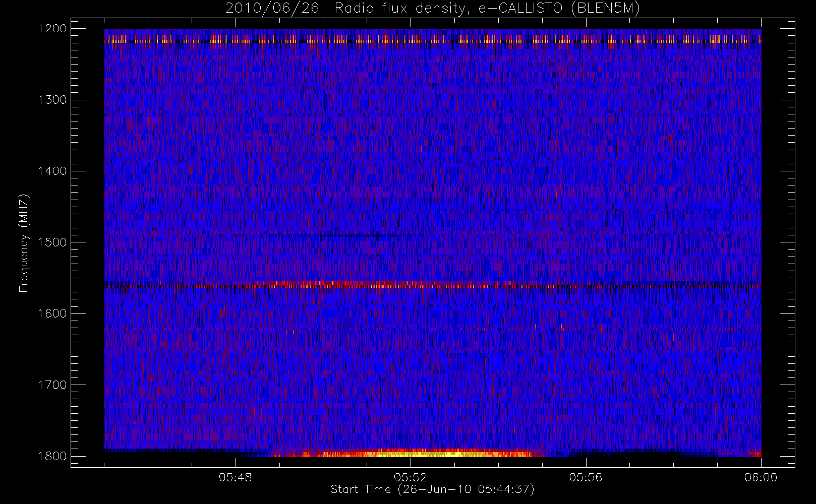This screenshot has width=816, height=504.
Task: Click the Start Time axis label
Action: coord(432,489)
